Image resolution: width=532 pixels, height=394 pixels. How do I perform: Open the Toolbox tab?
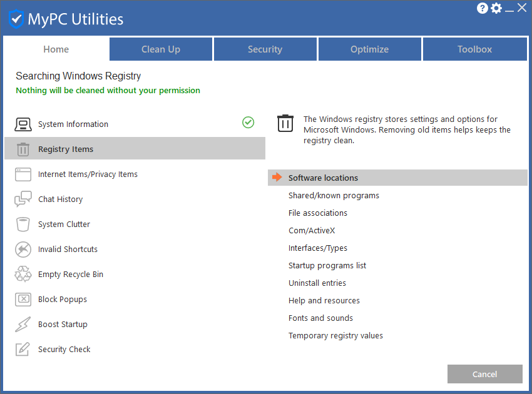[x=474, y=49]
